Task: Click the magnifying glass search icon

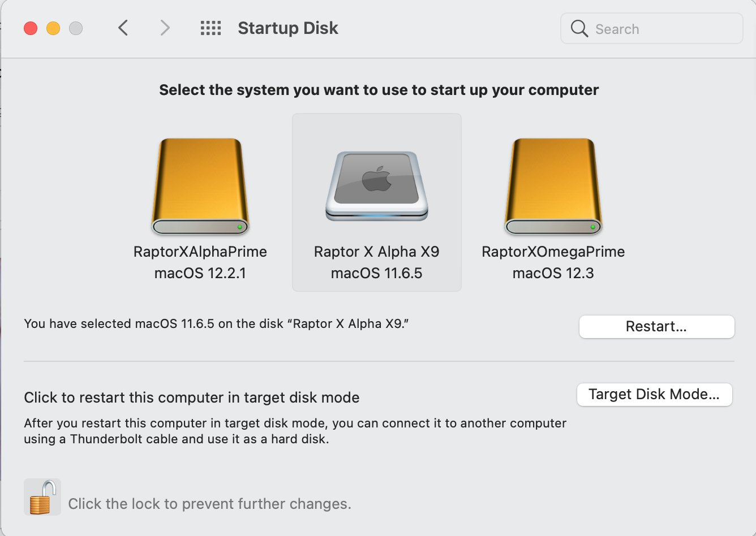Action: pyautogui.click(x=579, y=28)
